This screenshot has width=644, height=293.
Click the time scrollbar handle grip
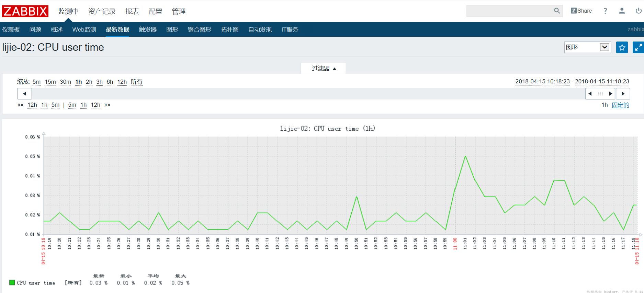pos(600,94)
